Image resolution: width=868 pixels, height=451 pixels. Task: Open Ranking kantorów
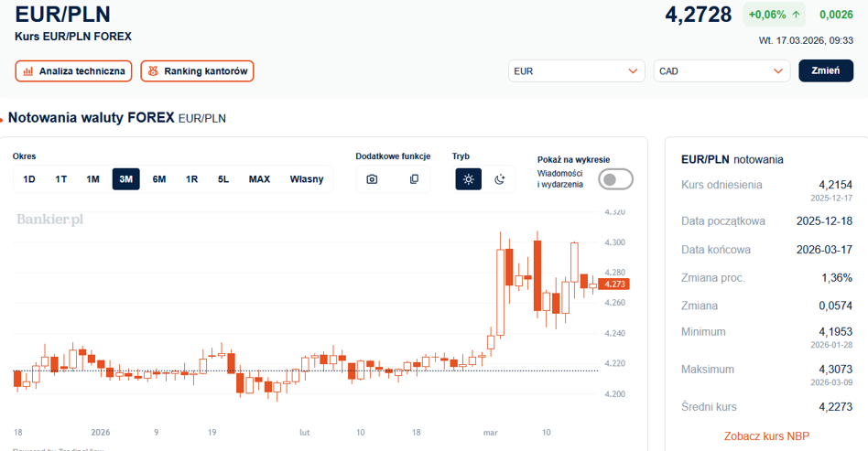point(197,70)
